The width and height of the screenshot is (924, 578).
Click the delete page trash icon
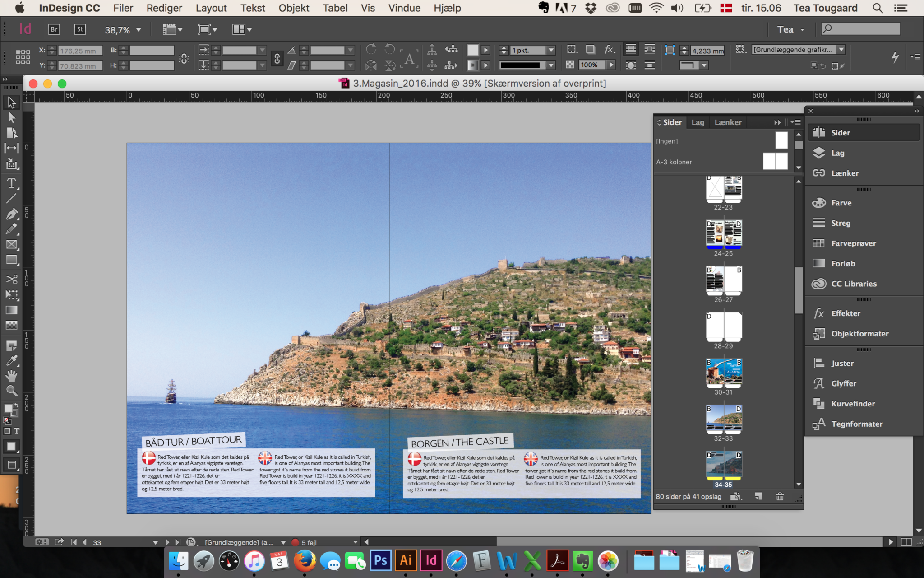[780, 496]
